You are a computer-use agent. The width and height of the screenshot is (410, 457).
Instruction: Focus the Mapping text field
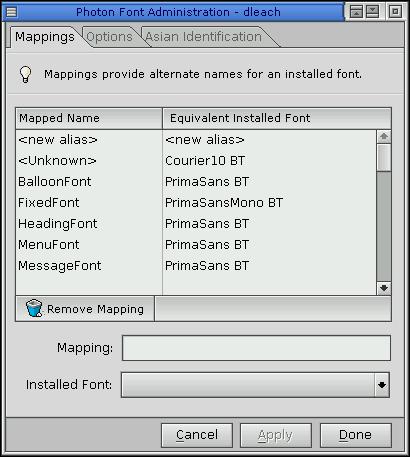click(256, 348)
